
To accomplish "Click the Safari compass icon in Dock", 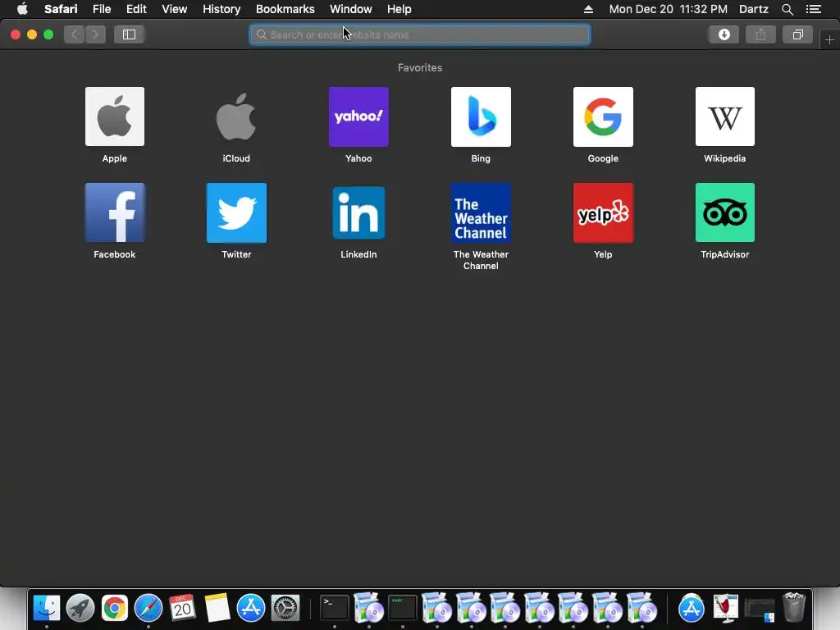I will (148, 608).
